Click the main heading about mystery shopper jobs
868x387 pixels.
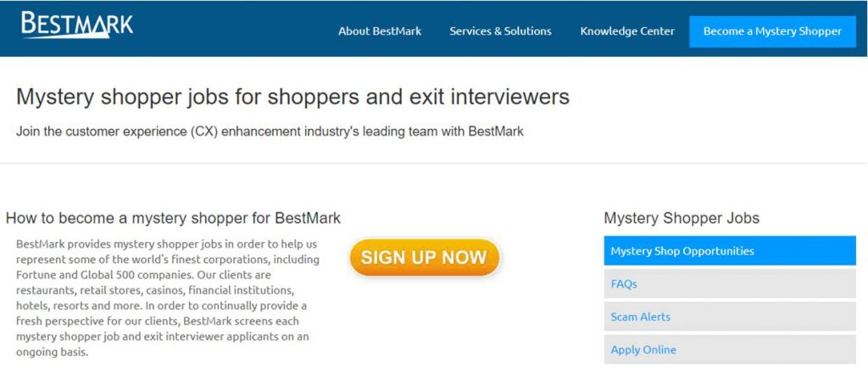pyautogui.click(x=292, y=97)
